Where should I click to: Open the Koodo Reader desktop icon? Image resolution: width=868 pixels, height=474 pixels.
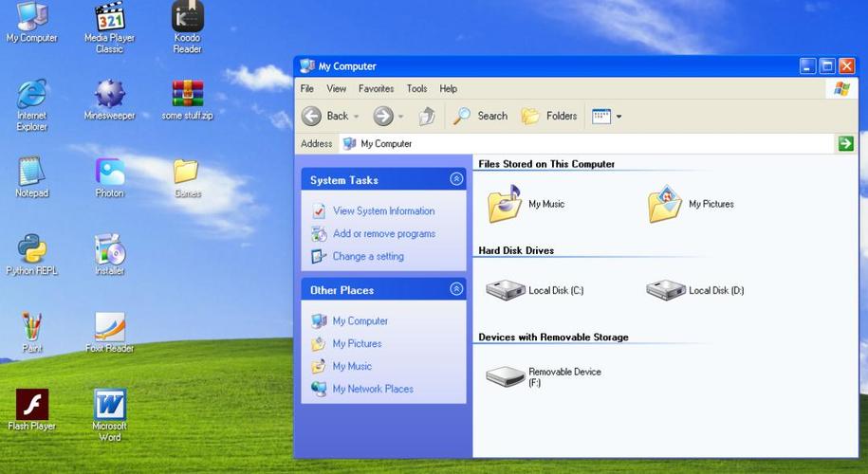click(187, 17)
